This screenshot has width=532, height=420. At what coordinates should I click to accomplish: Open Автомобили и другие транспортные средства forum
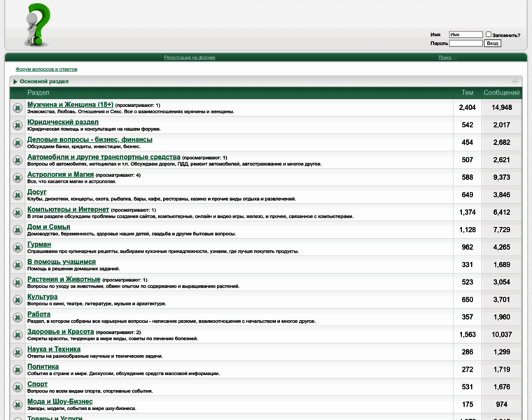[104, 157]
